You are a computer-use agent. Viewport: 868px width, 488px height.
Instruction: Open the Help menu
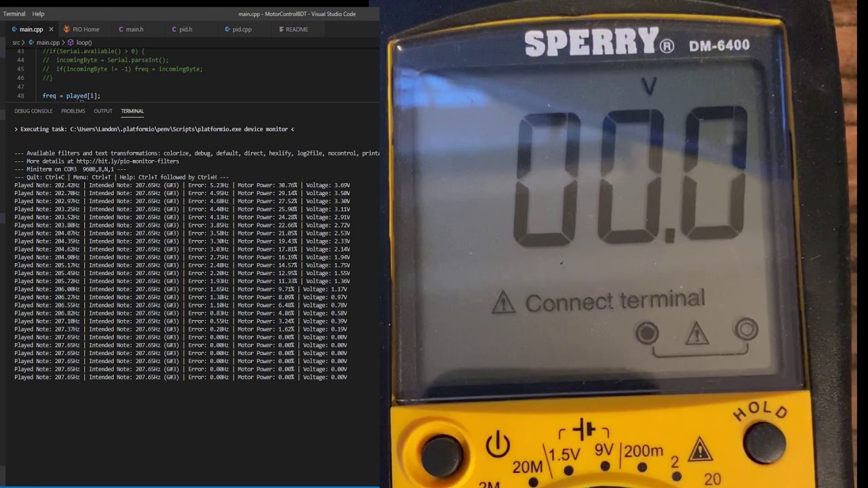(39, 14)
